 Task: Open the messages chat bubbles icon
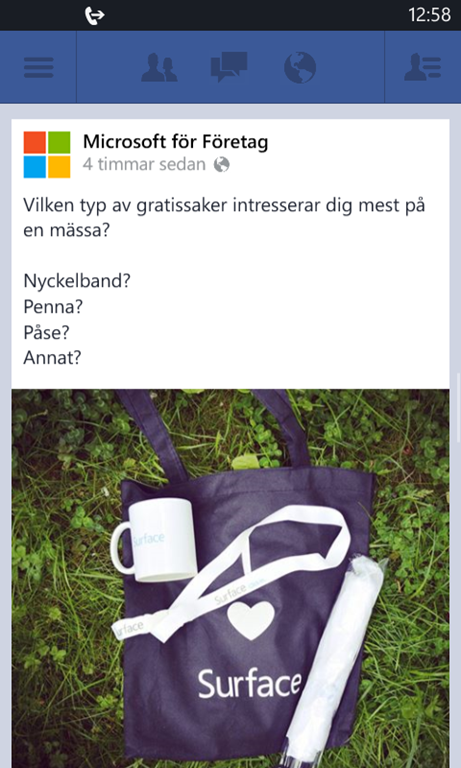pyautogui.click(x=229, y=67)
